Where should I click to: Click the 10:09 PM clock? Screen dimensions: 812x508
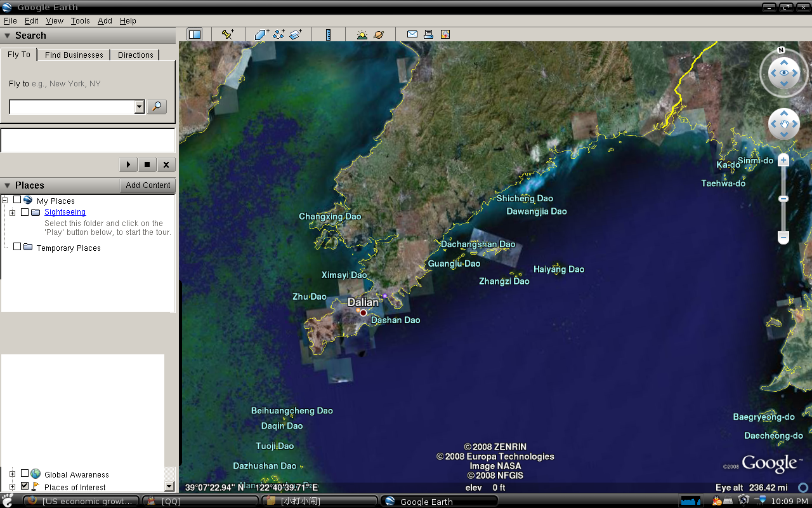coord(790,501)
